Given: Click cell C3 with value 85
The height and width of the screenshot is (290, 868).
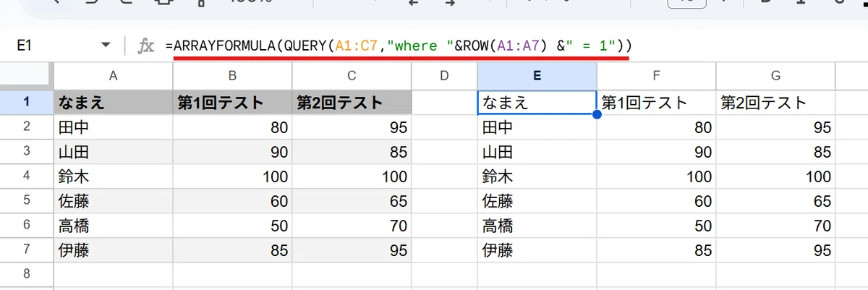Looking at the screenshot, I should coord(352,152).
